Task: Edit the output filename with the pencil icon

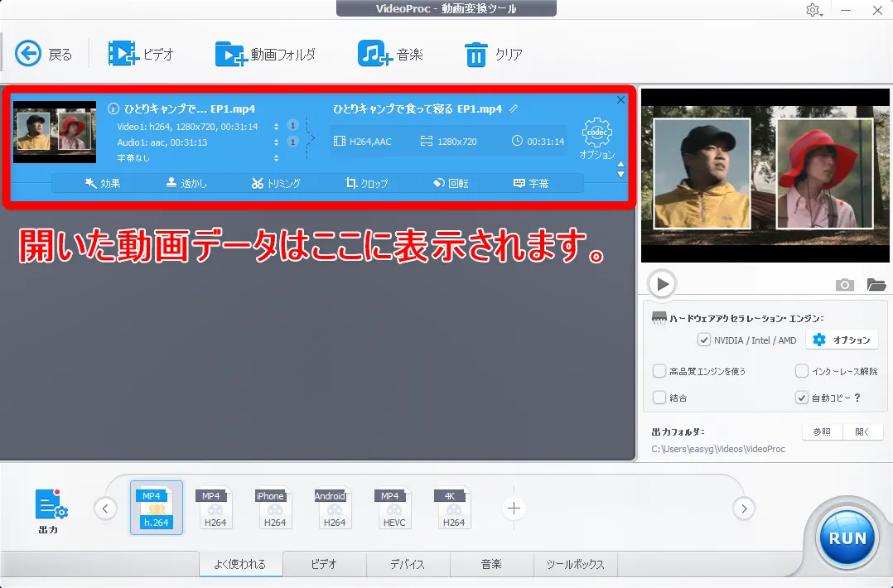Action: coord(513,108)
